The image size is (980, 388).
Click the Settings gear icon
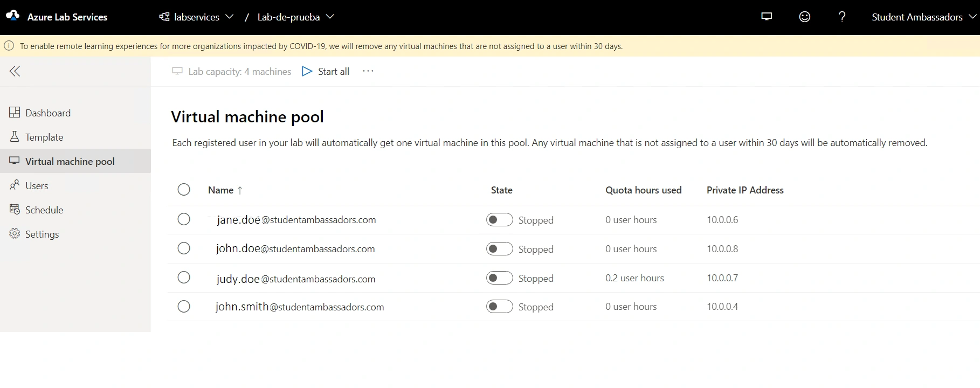(15, 233)
